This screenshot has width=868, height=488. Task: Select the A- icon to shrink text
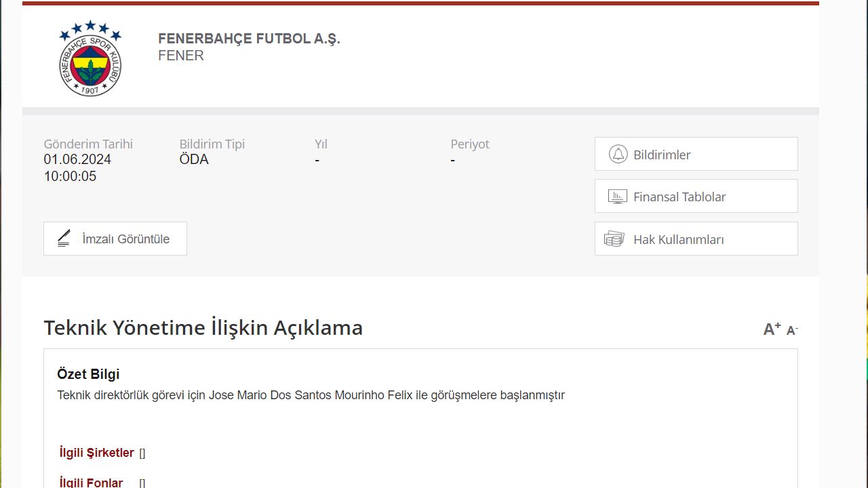[791, 331]
